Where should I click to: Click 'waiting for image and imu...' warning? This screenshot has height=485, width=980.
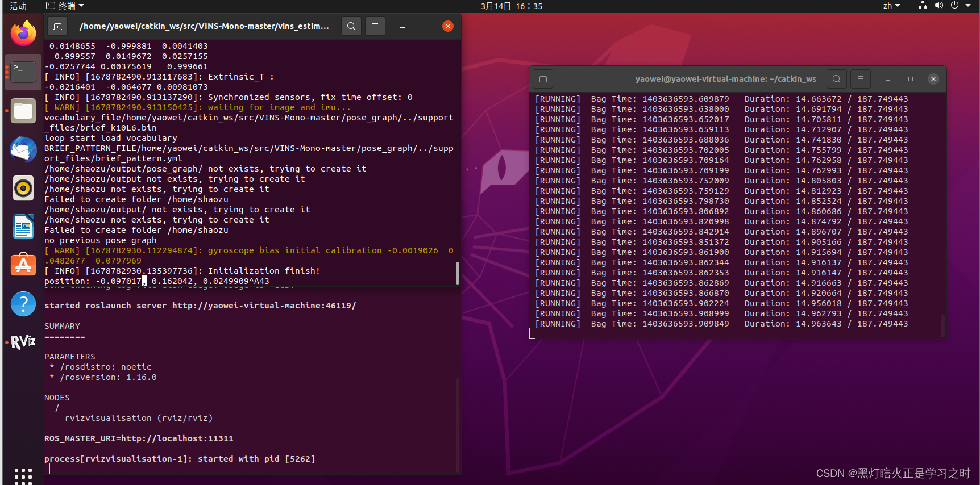click(x=198, y=107)
